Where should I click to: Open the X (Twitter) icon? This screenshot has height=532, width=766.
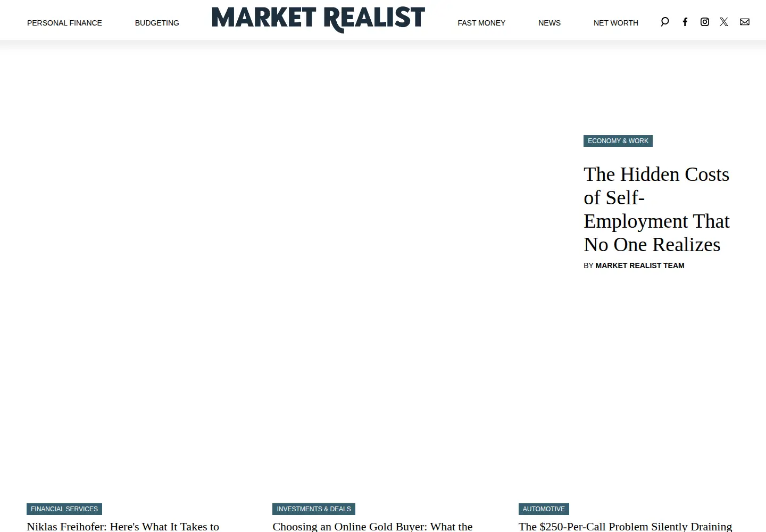[724, 22]
